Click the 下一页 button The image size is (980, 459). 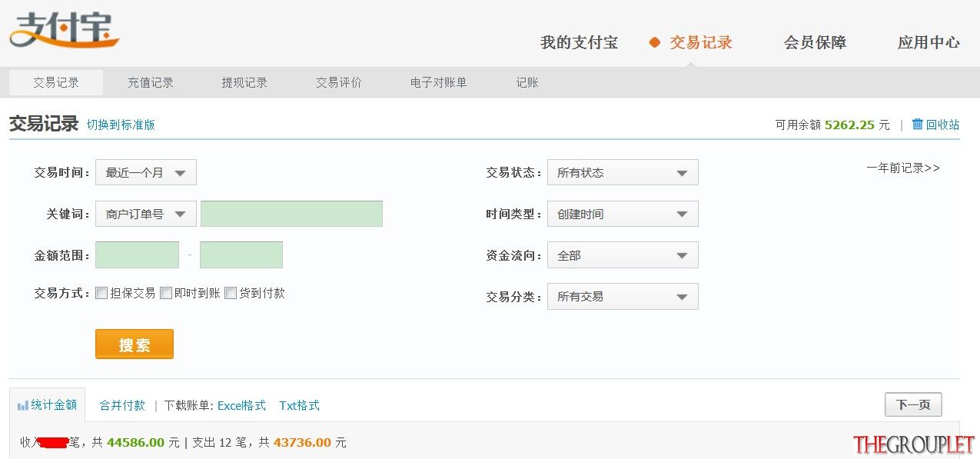pos(913,404)
